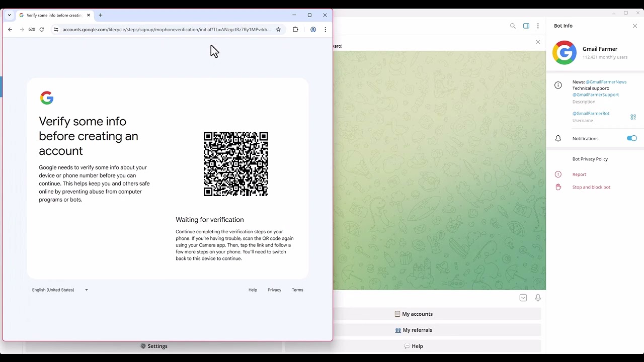The height and width of the screenshot is (362, 644).
Task: Toggle the Notifications switch off
Action: (x=632, y=138)
